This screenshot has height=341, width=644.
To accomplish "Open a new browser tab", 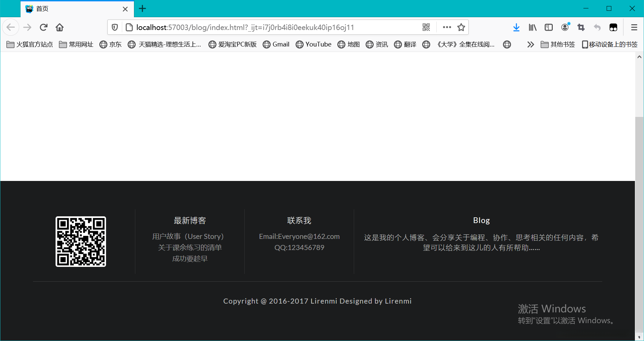I will coord(142,9).
